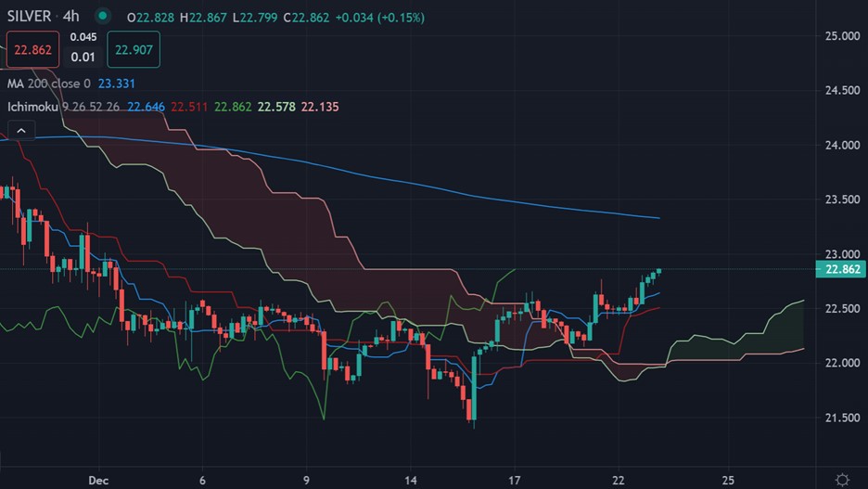This screenshot has height=489, width=868.
Task: Click the close price C22.862 value
Action: [x=306, y=18]
